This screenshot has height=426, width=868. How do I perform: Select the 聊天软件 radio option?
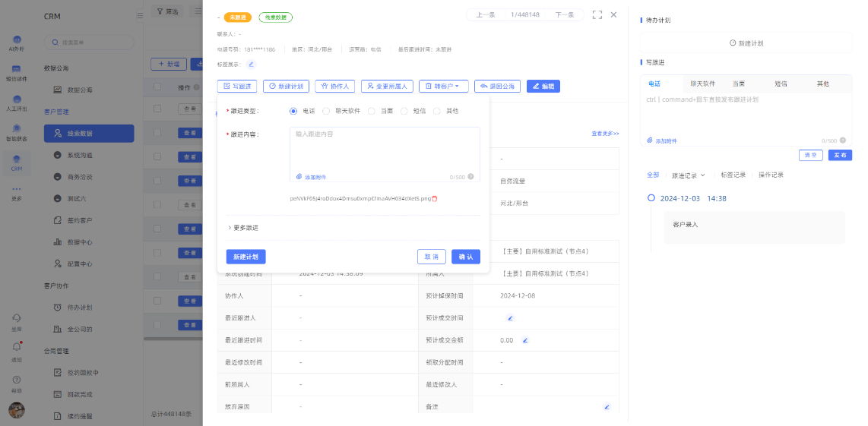tap(326, 111)
